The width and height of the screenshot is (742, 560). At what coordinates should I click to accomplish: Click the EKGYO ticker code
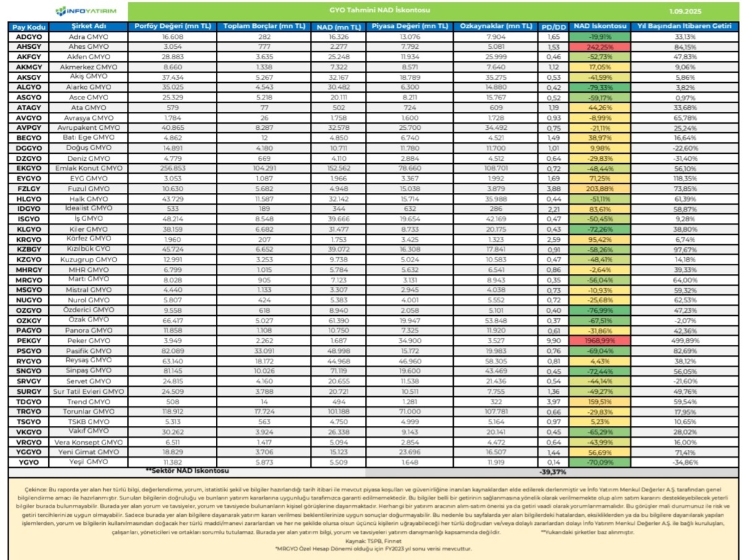click(29, 168)
